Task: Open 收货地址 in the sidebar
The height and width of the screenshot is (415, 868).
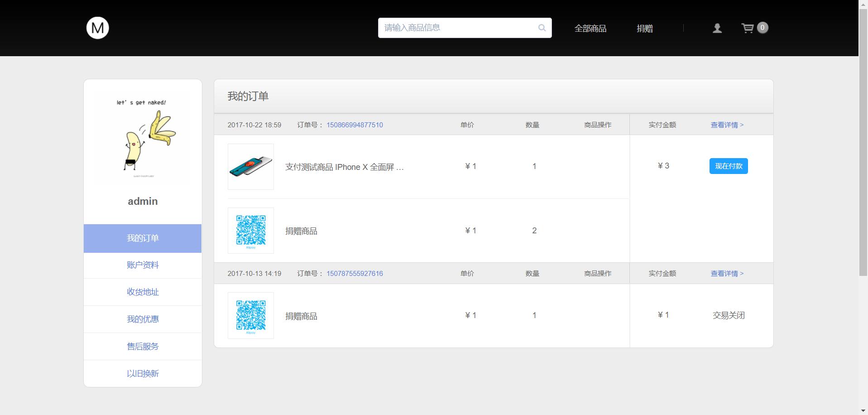Action: 143,292
